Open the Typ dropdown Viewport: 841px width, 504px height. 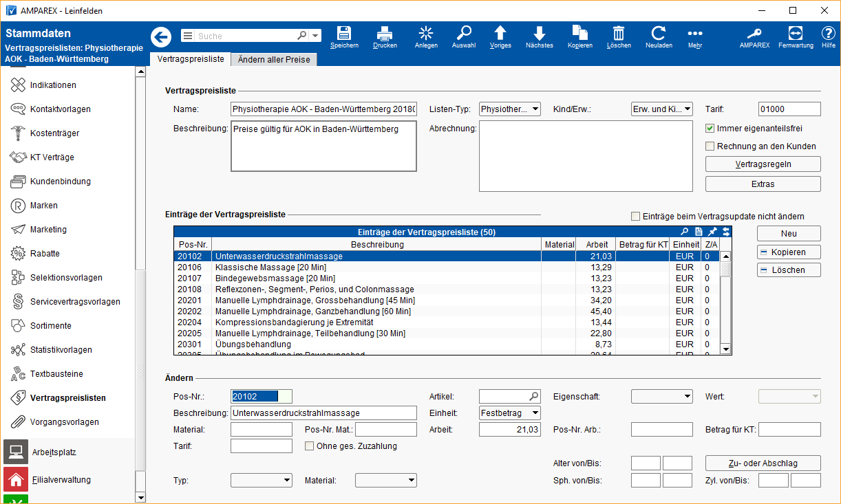(262, 481)
